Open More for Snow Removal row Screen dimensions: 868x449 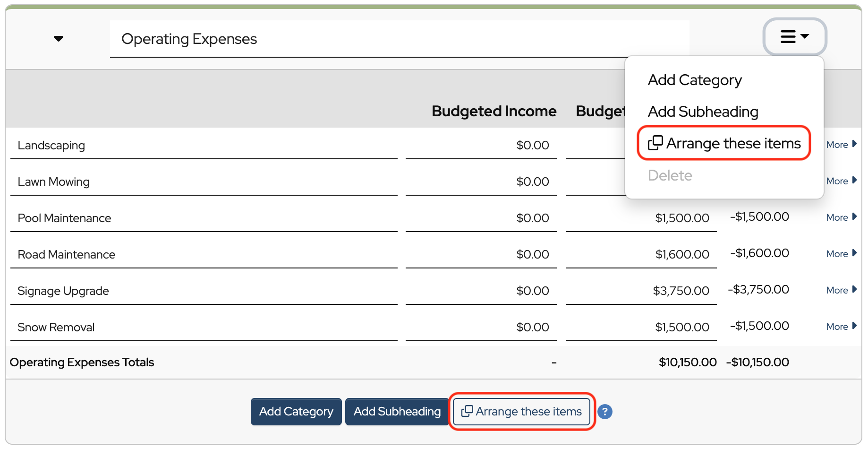point(841,327)
